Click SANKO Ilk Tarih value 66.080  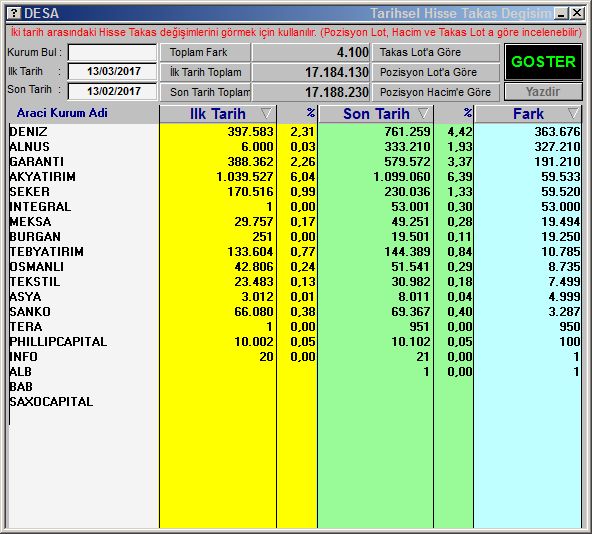pos(254,312)
